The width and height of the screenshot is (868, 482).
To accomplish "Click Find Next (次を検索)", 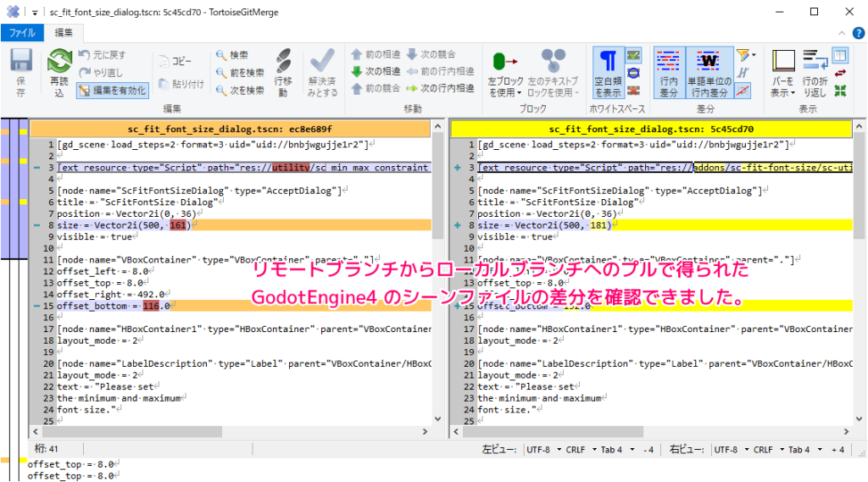I will pos(240,90).
